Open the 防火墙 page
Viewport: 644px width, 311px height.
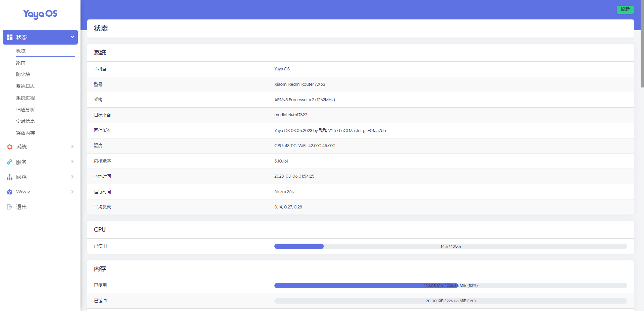point(23,74)
